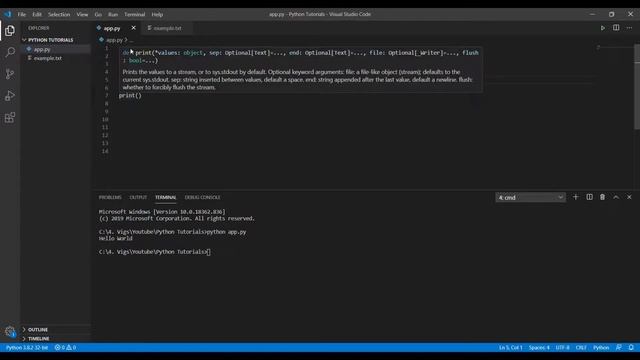Click the feedback icon in status bar
Screen dimensions: 640x360
[x=619, y=347]
